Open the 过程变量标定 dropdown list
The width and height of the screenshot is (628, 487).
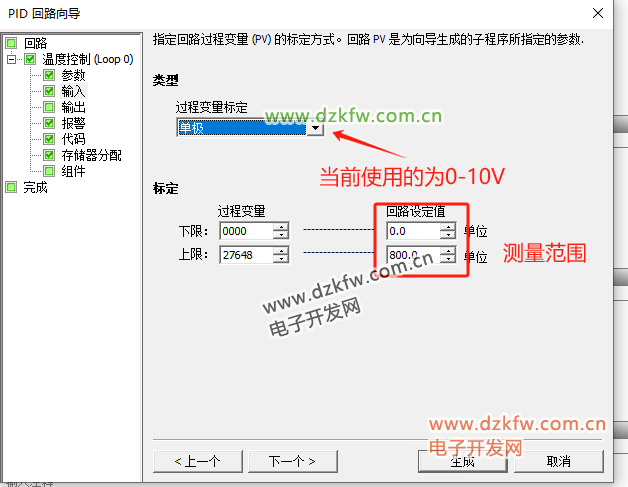[x=316, y=128]
